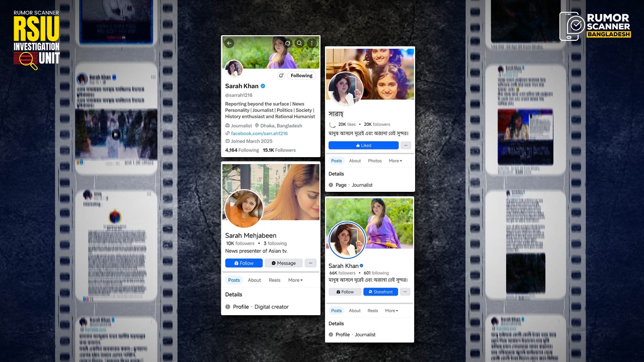Screen dimensions: 644x362
Task: Click Sarah Mehjabeen's round profile picture
Action: pyautogui.click(x=244, y=208)
